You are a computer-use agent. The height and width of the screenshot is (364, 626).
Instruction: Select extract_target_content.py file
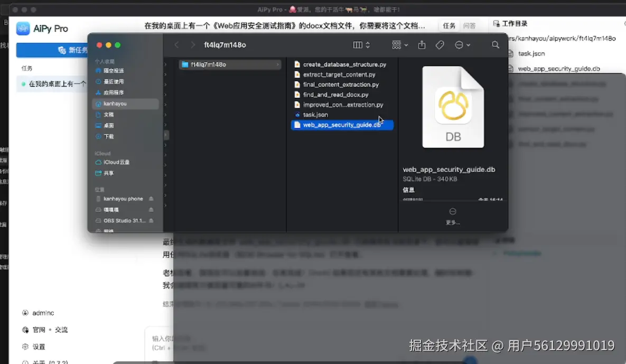(x=342, y=74)
